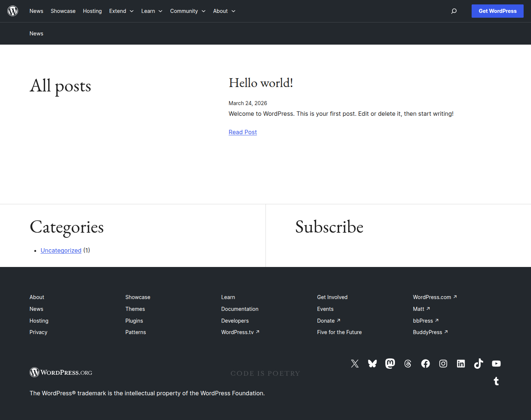Open the LinkedIn social icon
The image size is (531, 420).
pos(461,364)
